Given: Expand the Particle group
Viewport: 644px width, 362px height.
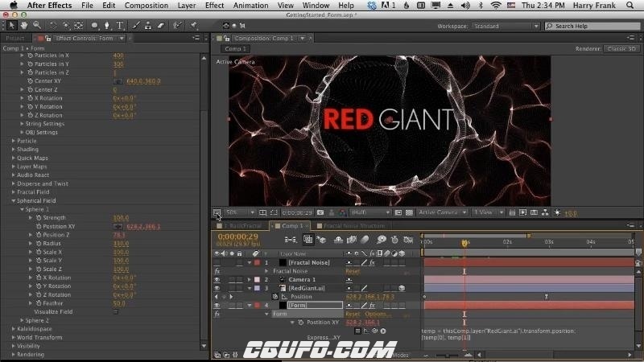Looking at the screenshot, I should point(14,141).
